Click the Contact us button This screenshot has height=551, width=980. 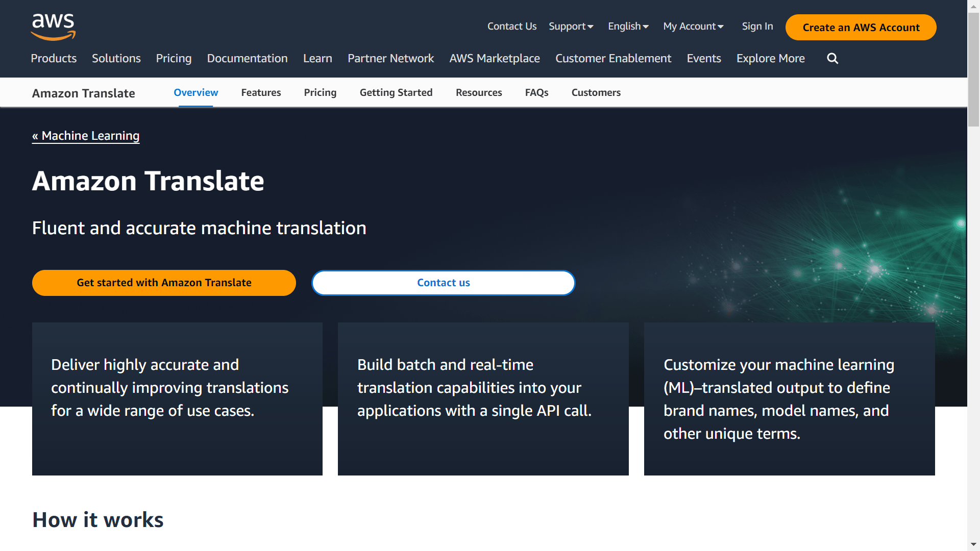443,283
